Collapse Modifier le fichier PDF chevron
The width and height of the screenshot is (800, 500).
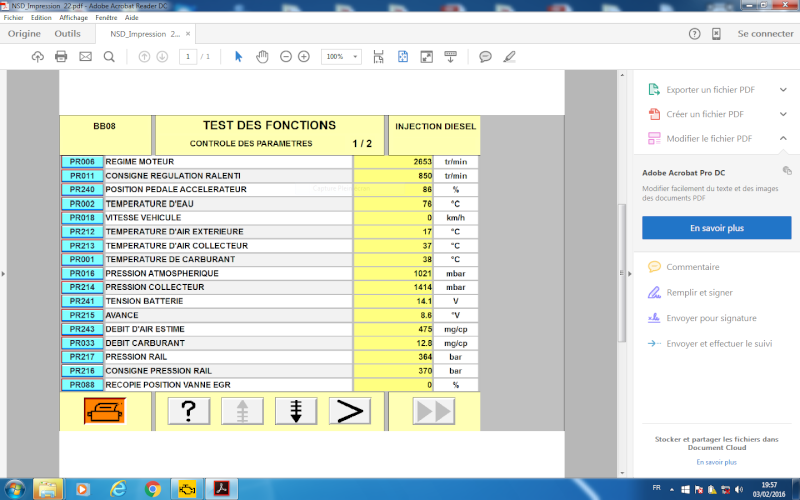783,138
